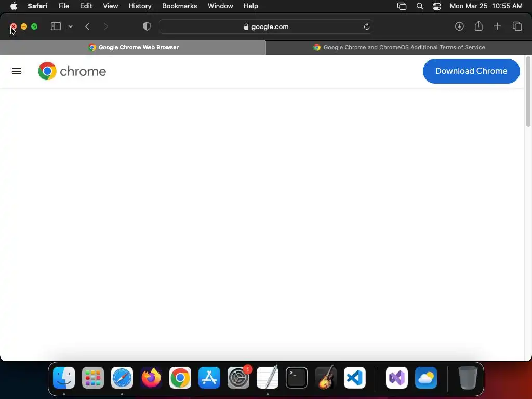Image resolution: width=532 pixels, height=399 pixels.
Task: Open the Share button in Safari toolbar
Action: tap(478, 26)
